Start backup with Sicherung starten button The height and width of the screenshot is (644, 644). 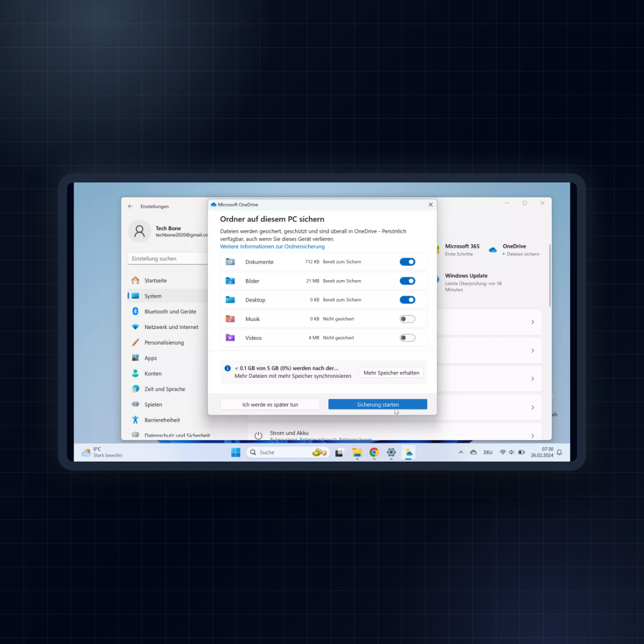point(378,404)
